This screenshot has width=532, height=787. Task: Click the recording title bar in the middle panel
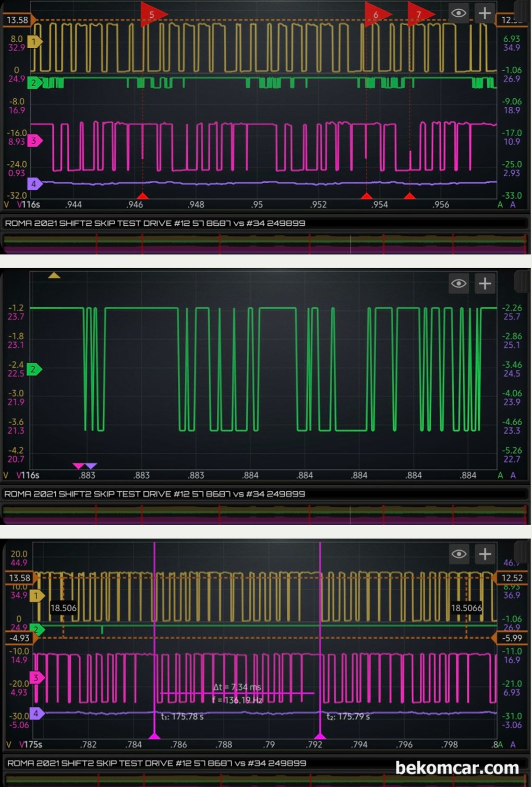(266, 494)
